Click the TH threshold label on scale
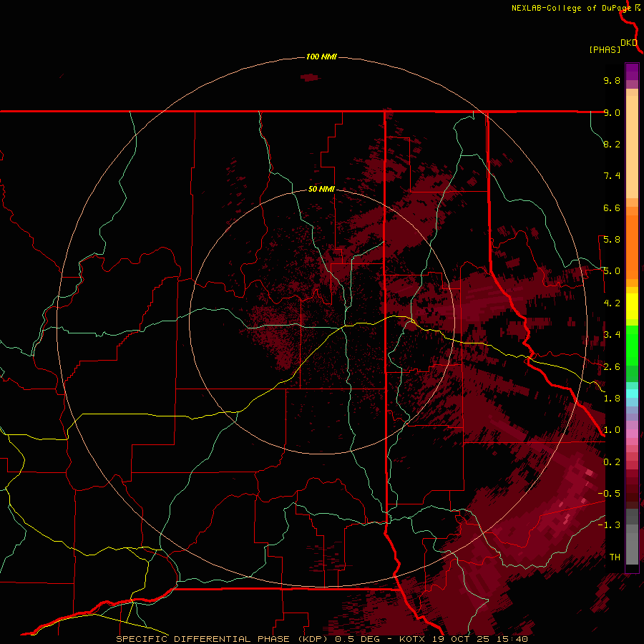The height and width of the screenshot is (644, 644). tap(615, 557)
